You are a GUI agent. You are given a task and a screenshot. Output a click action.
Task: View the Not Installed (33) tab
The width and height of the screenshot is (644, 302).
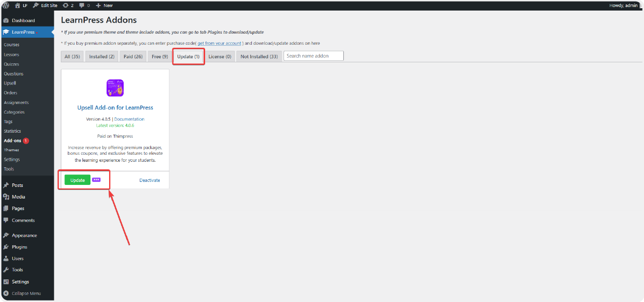tap(259, 56)
